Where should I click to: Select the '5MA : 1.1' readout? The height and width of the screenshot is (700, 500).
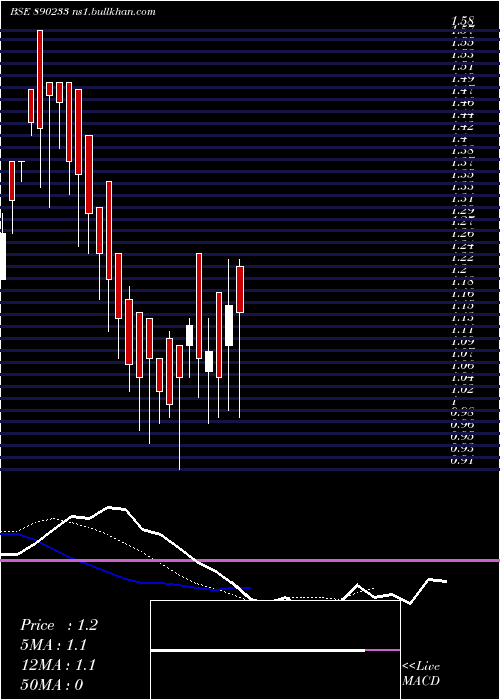pyautogui.click(x=53, y=645)
